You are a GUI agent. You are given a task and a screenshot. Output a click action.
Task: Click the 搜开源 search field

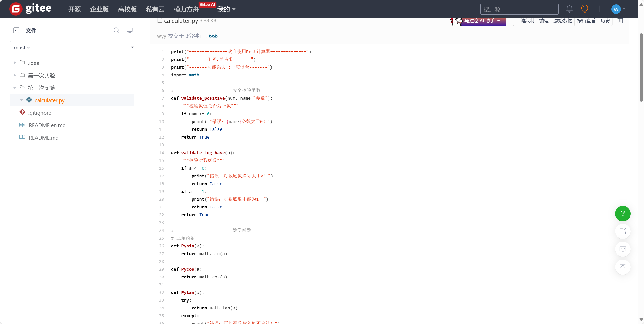519,9
